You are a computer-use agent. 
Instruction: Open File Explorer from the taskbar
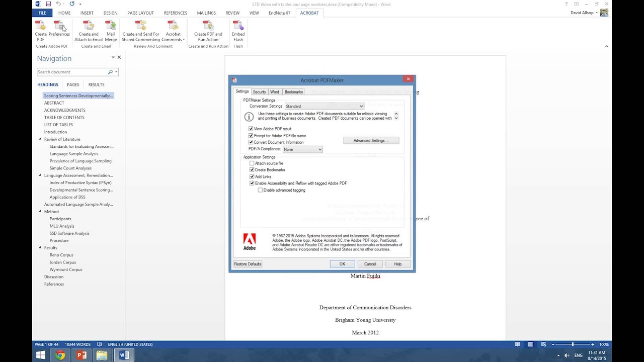tap(102, 355)
